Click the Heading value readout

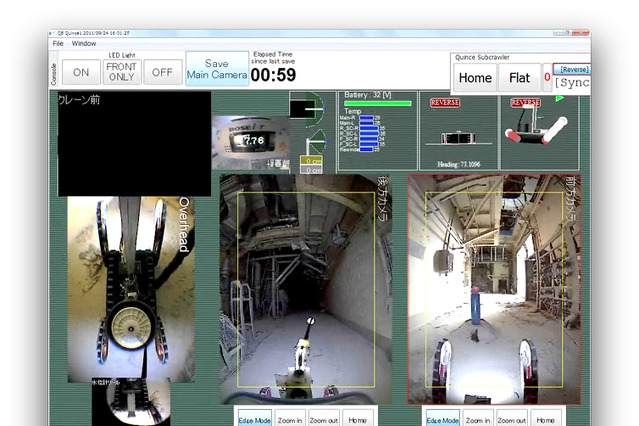459,164
